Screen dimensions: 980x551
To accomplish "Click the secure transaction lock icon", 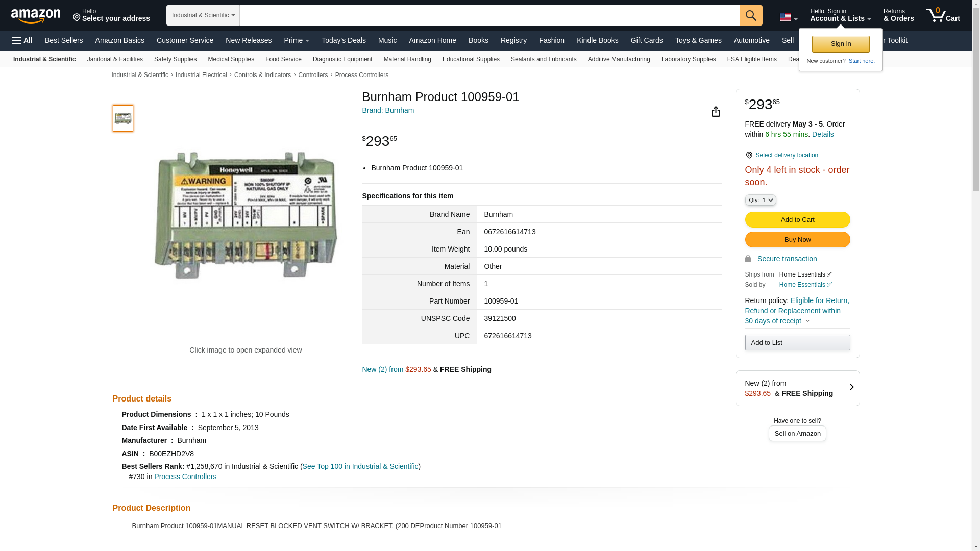I will (748, 259).
